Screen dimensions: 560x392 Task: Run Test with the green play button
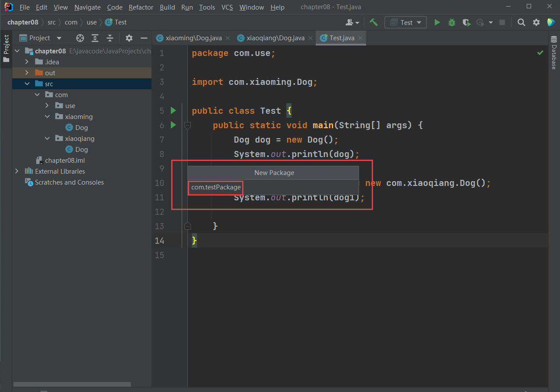tap(437, 22)
